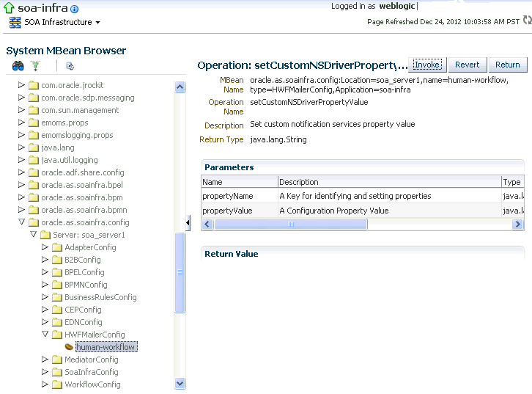Click the oracle.as.soainfra.bpel folder icon
532x394 pixels.
34,185
